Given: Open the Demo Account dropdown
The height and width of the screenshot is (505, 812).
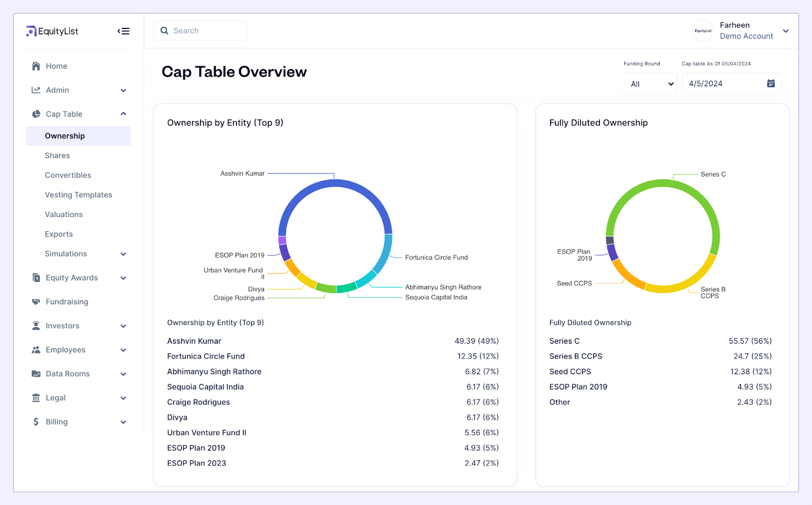Looking at the screenshot, I should point(786,31).
